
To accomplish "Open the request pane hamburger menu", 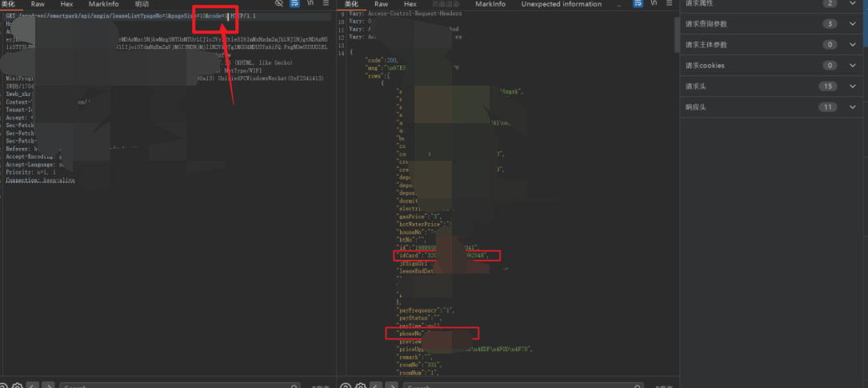I will point(326,3).
